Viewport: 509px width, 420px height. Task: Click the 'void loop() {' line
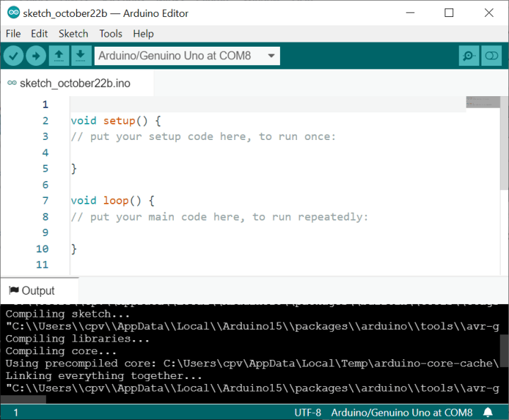[112, 201]
